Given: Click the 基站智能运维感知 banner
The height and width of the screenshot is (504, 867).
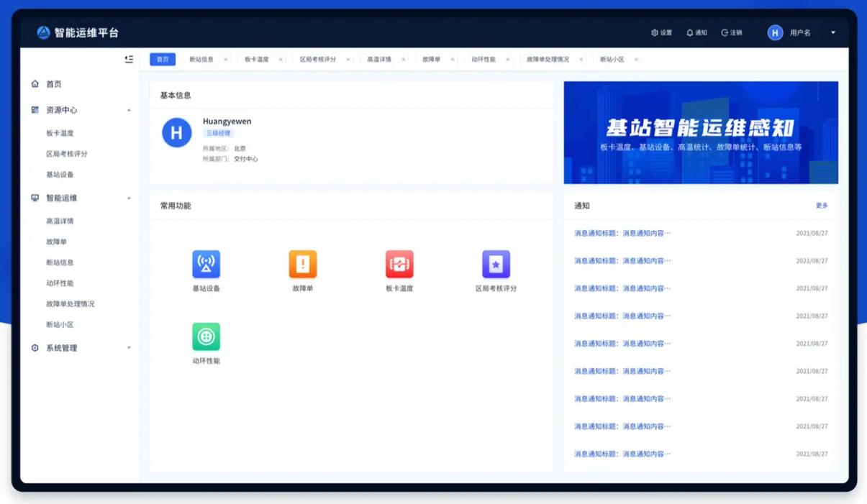Looking at the screenshot, I should coord(701,132).
